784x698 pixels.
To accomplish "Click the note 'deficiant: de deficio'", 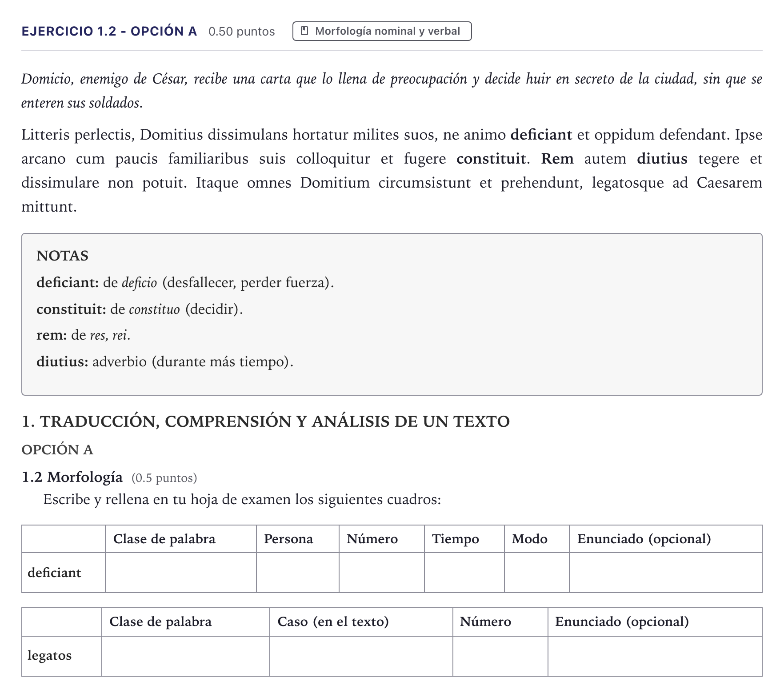I will 185,283.
